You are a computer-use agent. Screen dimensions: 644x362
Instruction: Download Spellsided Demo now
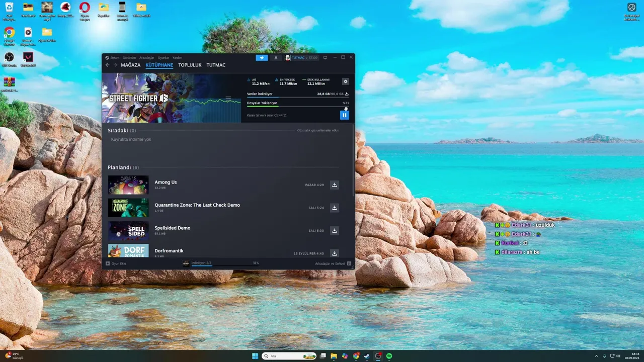334,231
